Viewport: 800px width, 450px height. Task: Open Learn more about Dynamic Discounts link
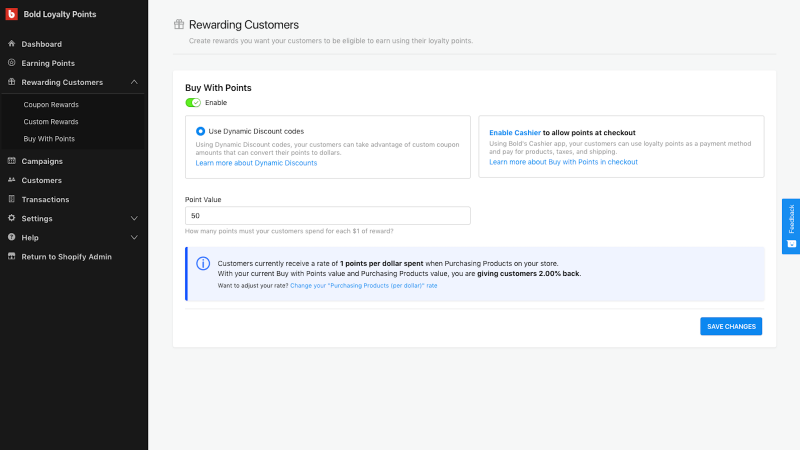coord(256,163)
